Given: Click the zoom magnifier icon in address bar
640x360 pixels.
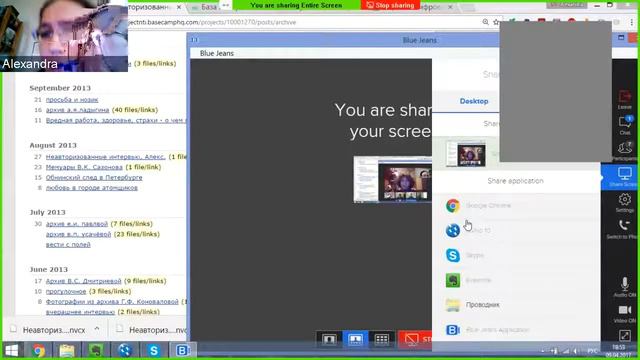Looking at the screenshot, I should [x=485, y=22].
